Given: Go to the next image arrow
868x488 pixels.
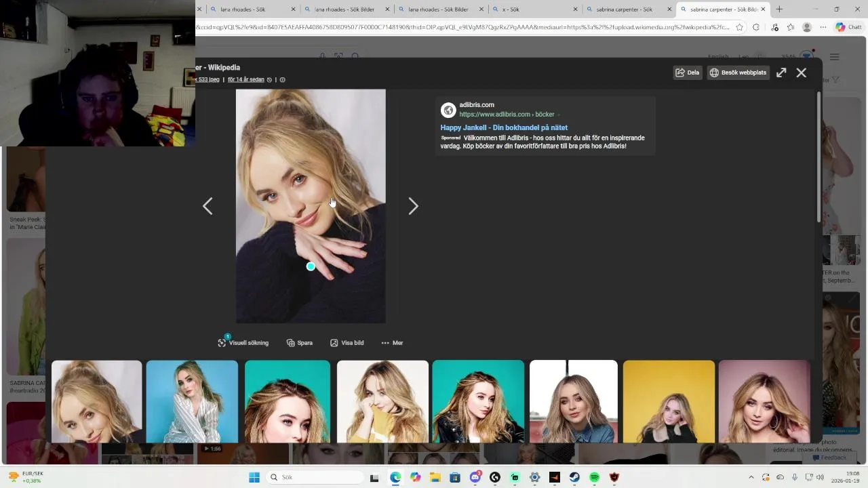Looking at the screenshot, I should (x=413, y=206).
